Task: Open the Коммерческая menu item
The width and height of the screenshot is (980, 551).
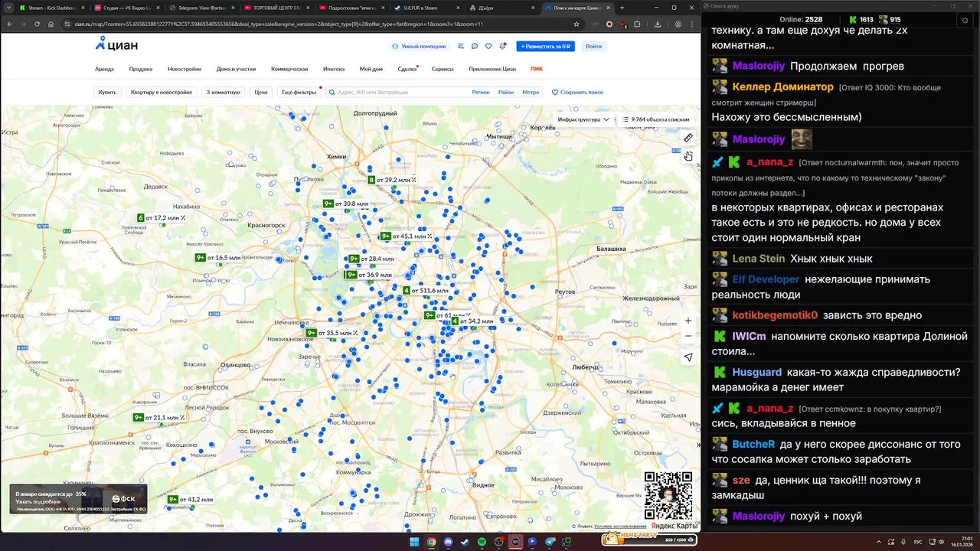Action: [x=289, y=69]
